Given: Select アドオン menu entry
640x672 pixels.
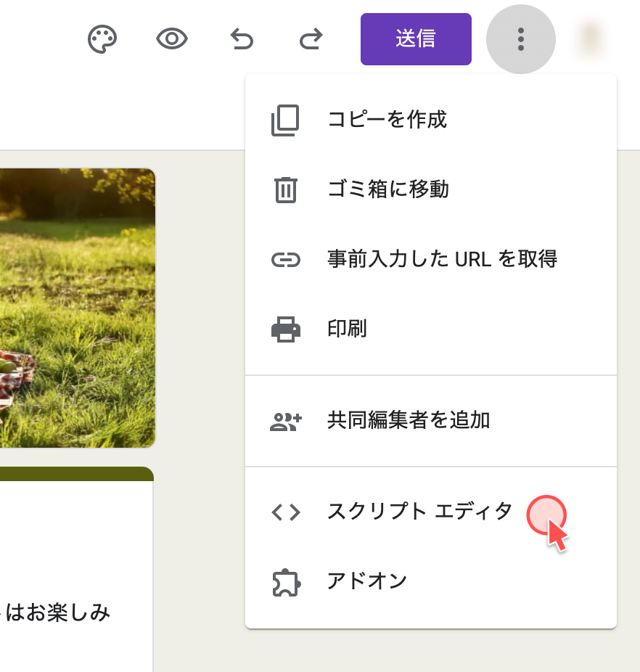Looking at the screenshot, I should coord(431,581).
